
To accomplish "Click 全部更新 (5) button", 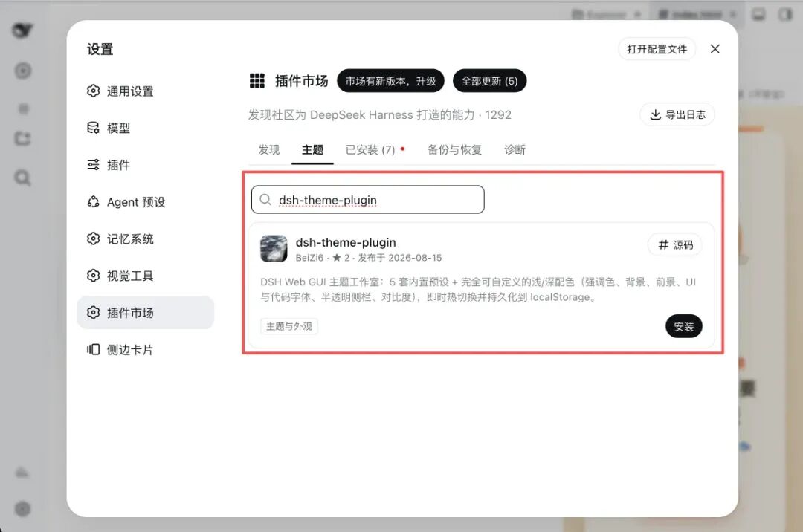I will pyautogui.click(x=489, y=81).
